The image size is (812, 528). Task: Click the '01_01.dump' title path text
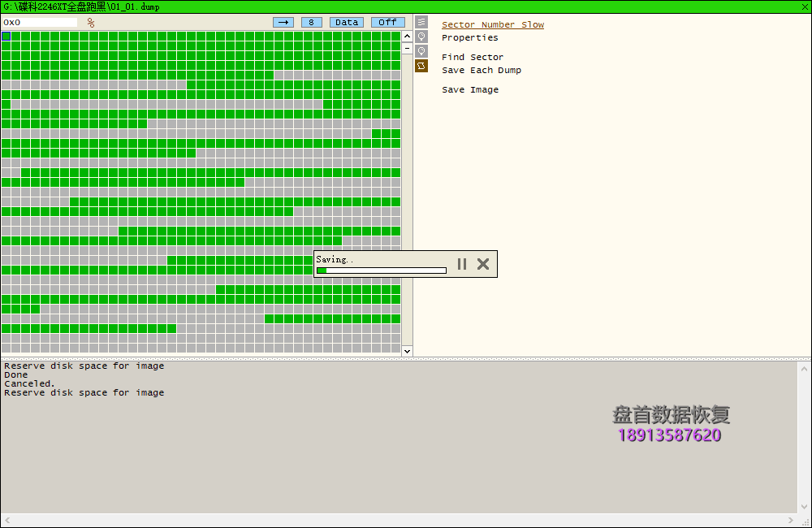[x=135, y=6]
